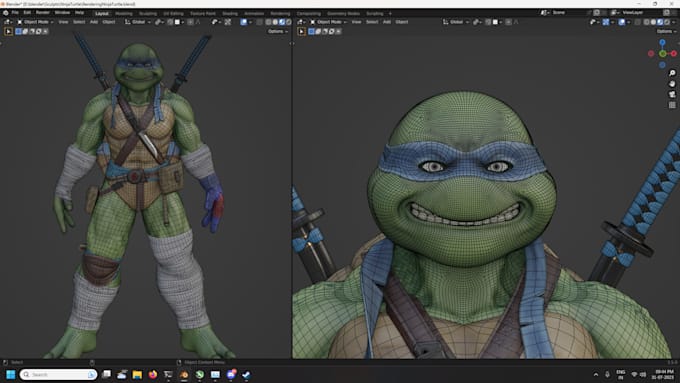Open the Help menu
The height and width of the screenshot is (383, 680).
tap(79, 13)
